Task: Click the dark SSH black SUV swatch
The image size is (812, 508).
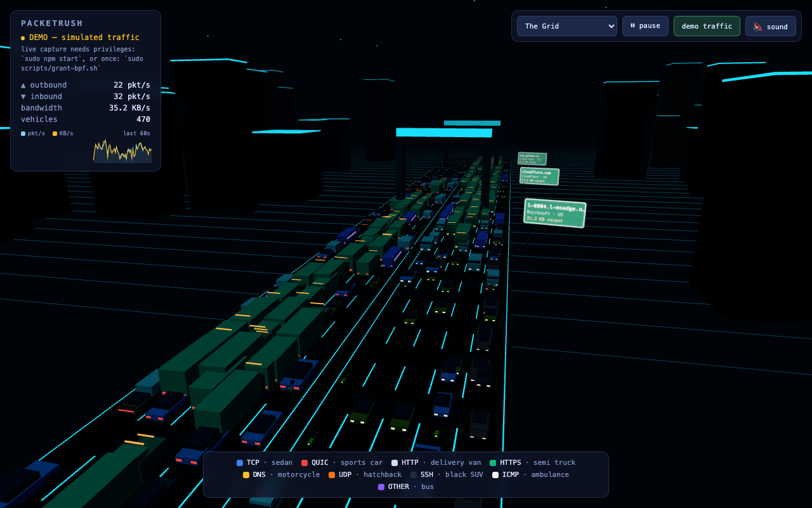Action: tap(414, 475)
